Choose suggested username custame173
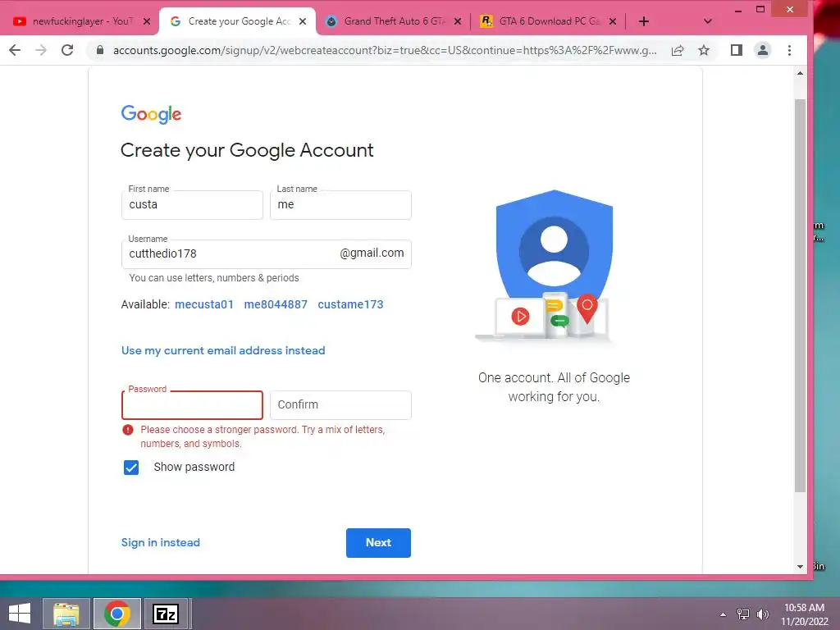Image resolution: width=840 pixels, height=630 pixels. point(350,304)
